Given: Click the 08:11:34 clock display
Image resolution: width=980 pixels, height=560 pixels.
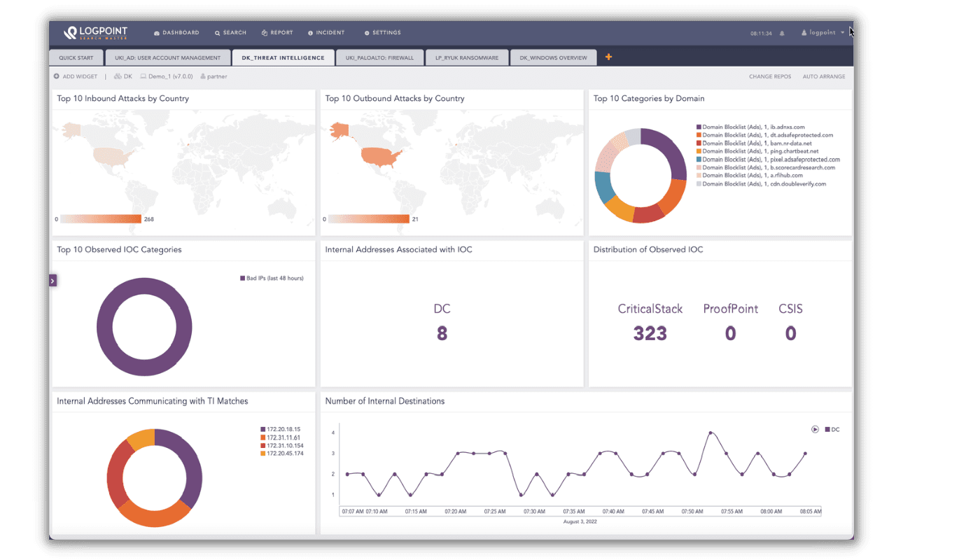Looking at the screenshot, I should (761, 33).
